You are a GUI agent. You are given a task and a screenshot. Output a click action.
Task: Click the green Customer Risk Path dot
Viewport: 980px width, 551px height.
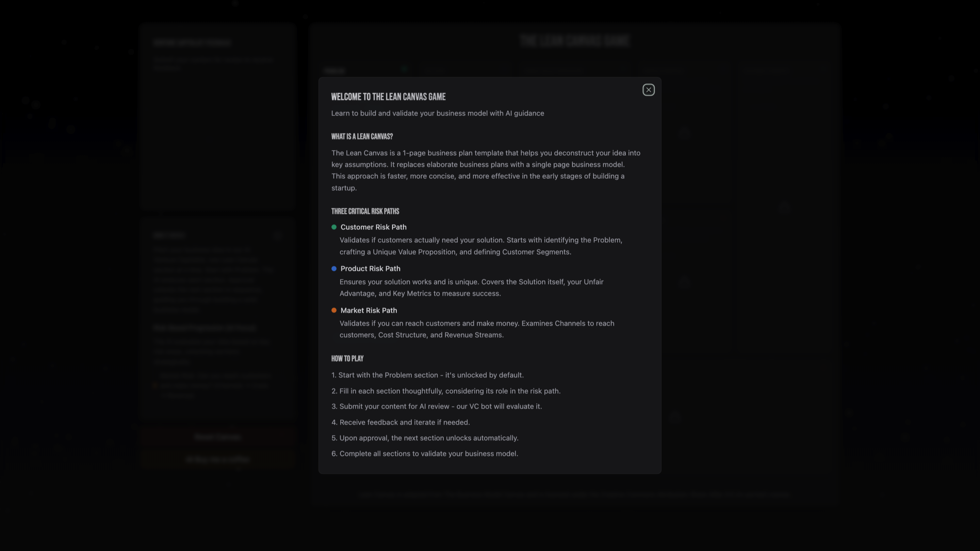click(x=334, y=227)
